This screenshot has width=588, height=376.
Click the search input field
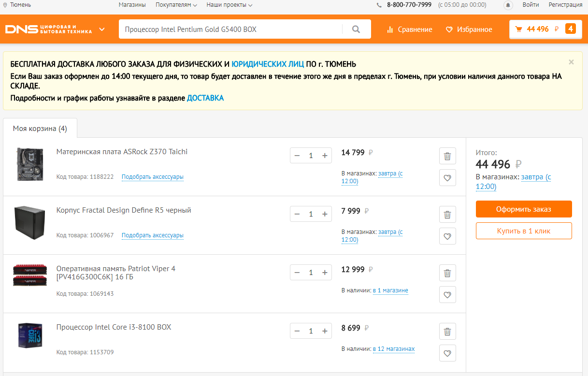pyautogui.click(x=230, y=29)
